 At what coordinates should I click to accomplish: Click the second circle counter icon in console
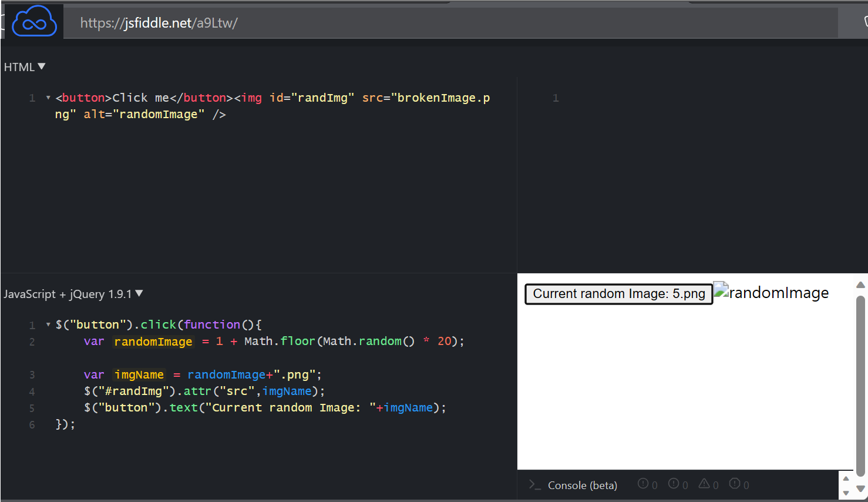click(674, 484)
